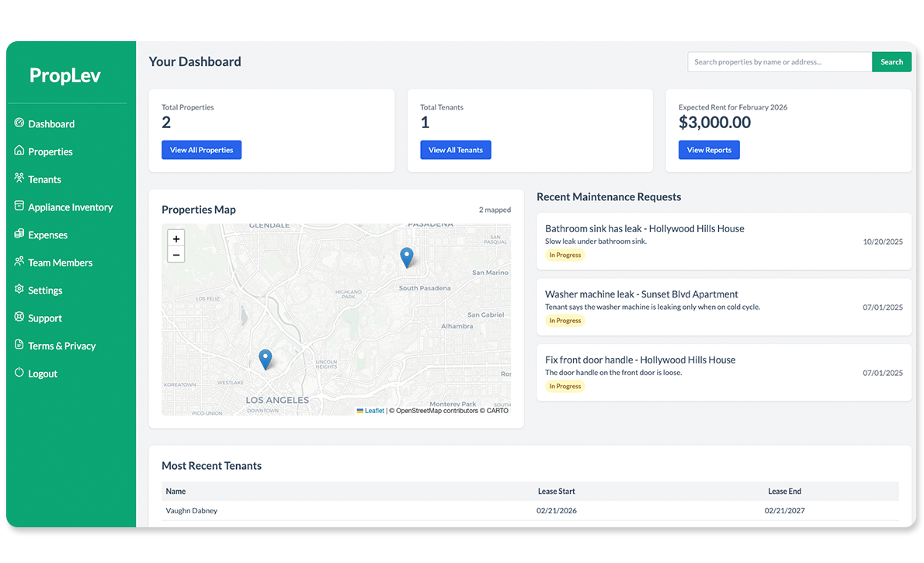
Task: Navigate to Appliance Inventory
Action: tap(70, 207)
